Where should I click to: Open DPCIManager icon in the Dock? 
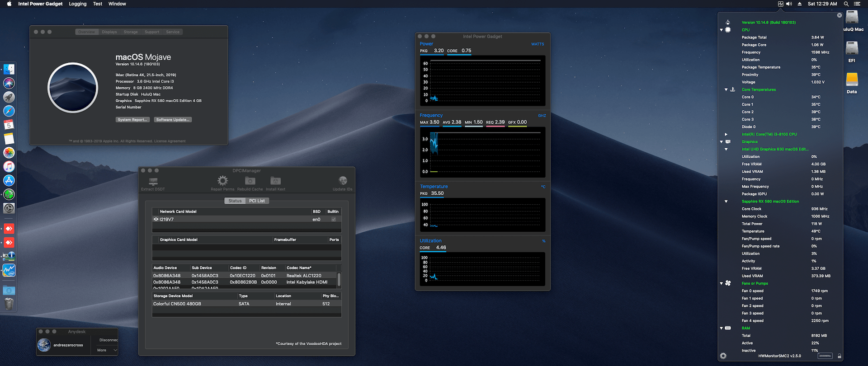[x=9, y=256]
